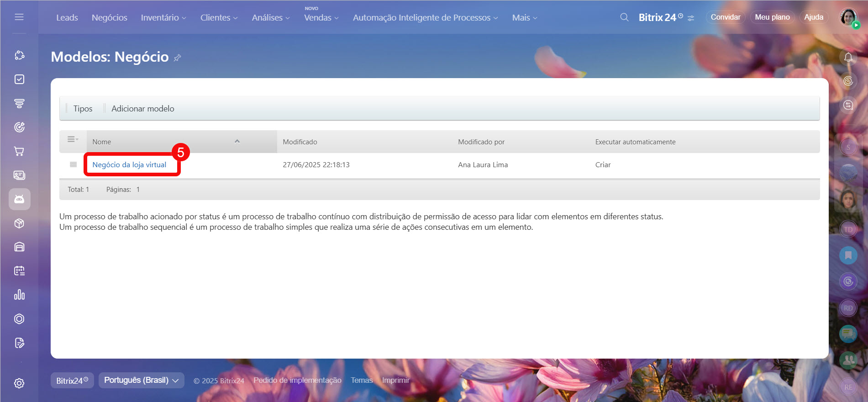Expand the Análises menu

pyautogui.click(x=271, y=17)
